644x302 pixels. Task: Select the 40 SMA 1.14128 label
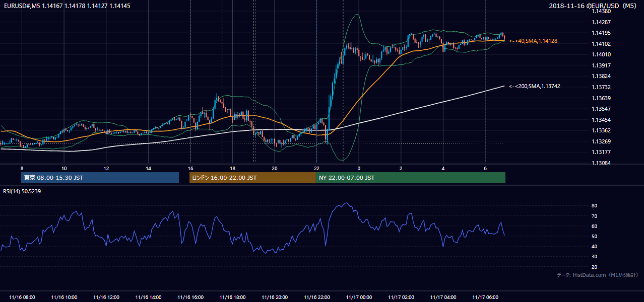tap(533, 41)
